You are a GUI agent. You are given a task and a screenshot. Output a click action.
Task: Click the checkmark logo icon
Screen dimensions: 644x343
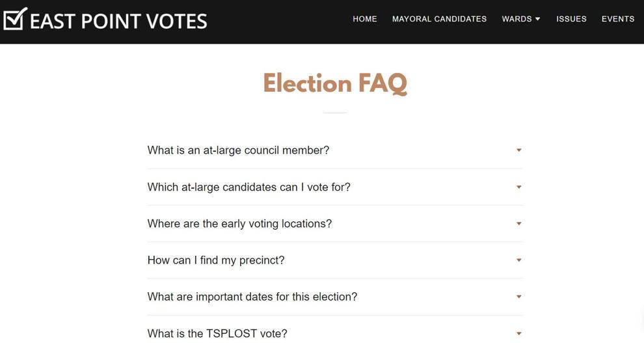(x=15, y=19)
